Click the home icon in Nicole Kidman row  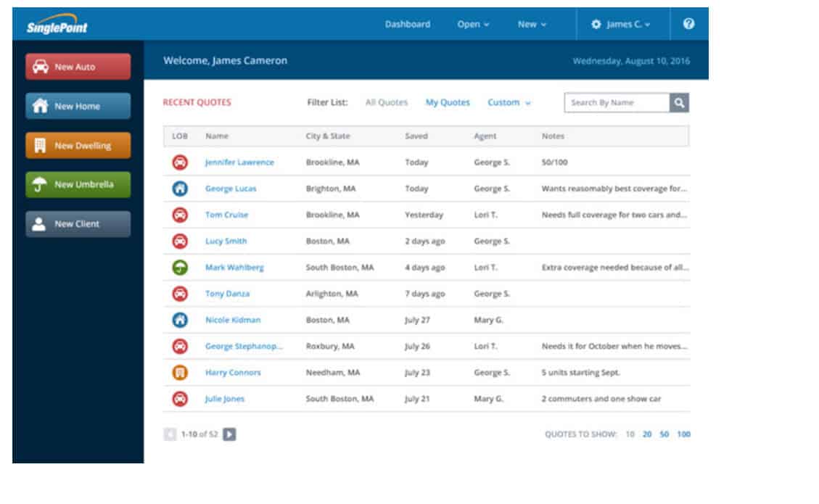click(x=180, y=320)
